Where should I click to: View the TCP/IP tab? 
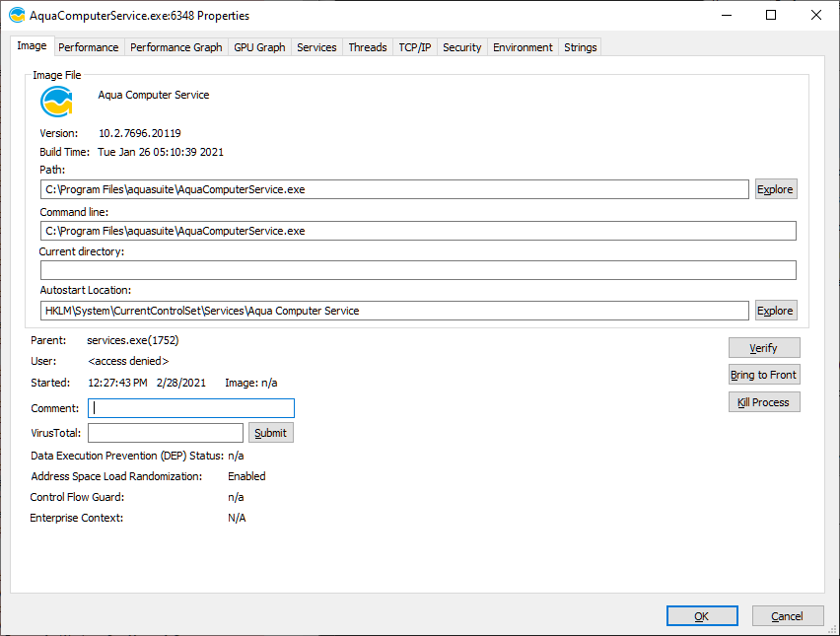click(x=414, y=47)
